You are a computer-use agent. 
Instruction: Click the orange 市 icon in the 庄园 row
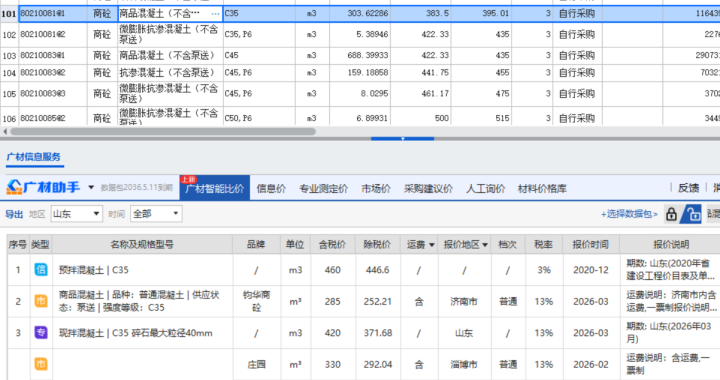(41, 364)
